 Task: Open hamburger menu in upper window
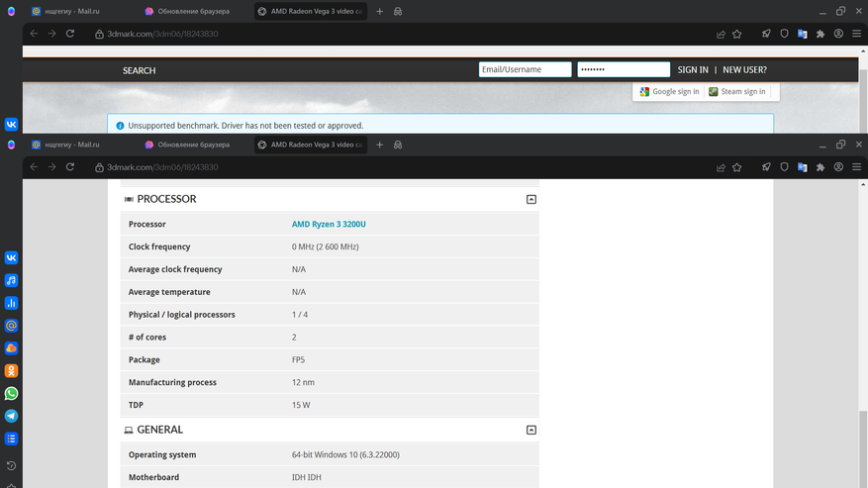pos(856,34)
